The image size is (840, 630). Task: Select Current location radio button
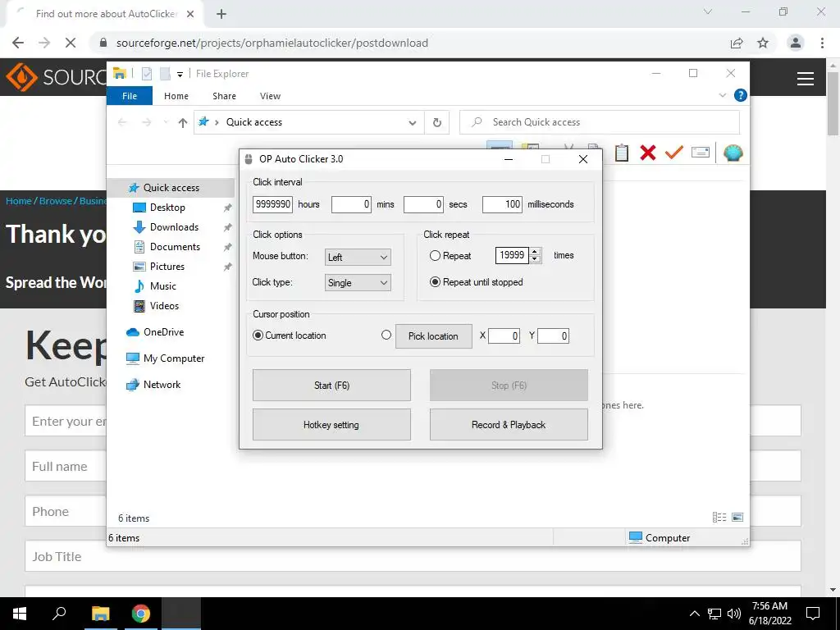258,336
